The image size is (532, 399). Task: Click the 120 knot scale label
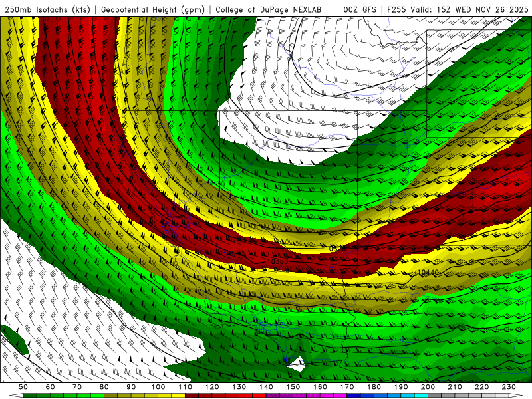(x=212, y=387)
